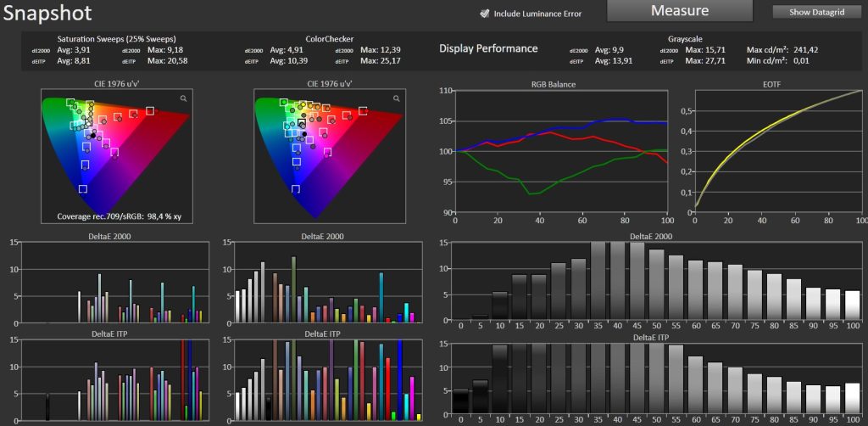
Task: Select the 60 bar in Grayscale DeltaE ITP chart
Action: [x=696, y=385]
